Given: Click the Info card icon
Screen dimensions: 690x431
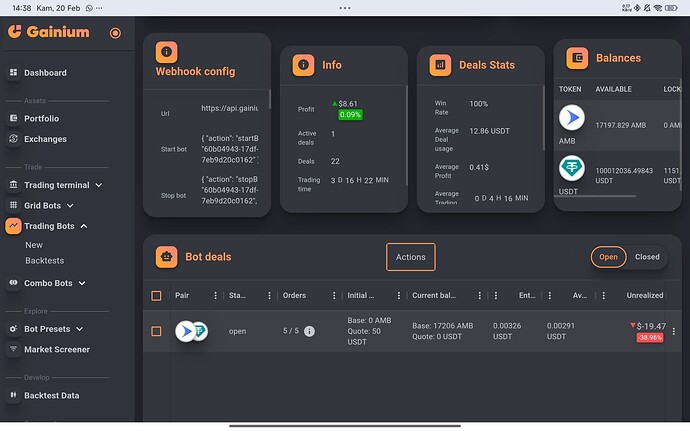Looking at the screenshot, I should 303,65.
